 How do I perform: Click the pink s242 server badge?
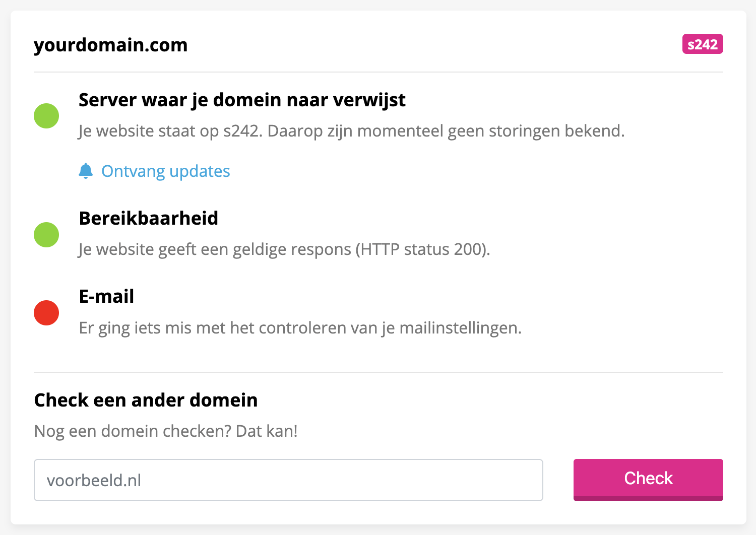click(703, 44)
